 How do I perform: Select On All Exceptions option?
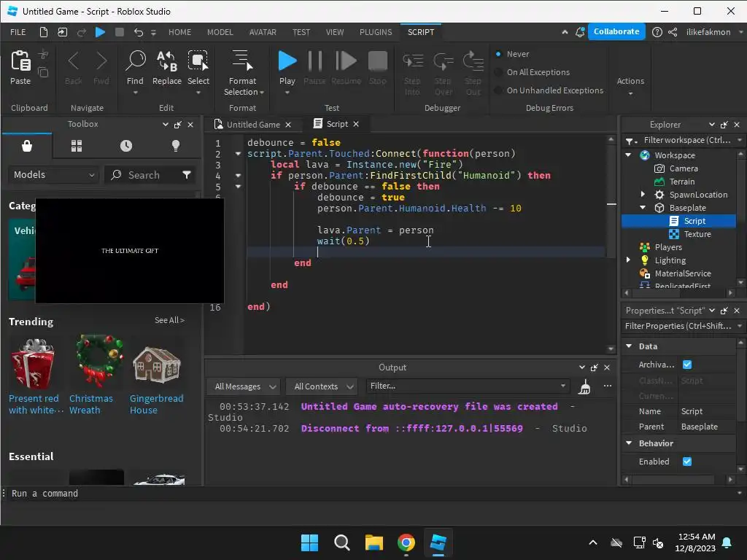499,72
